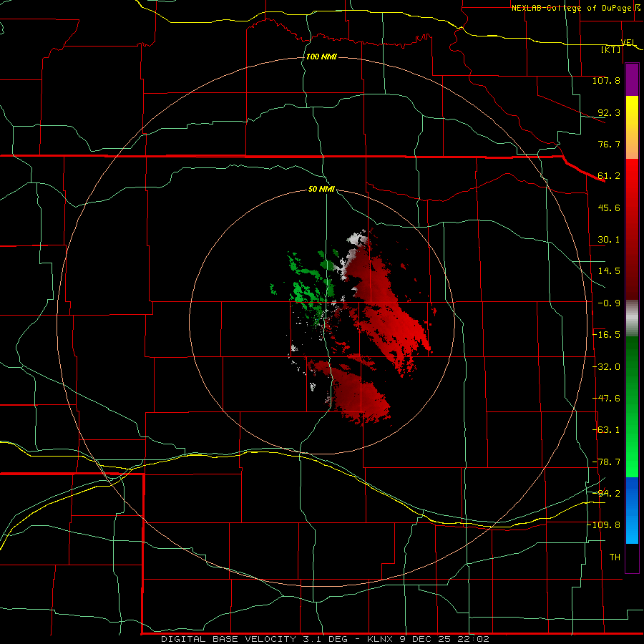Click the 107.8 velocity scale value
The image size is (644, 644).
tap(606, 80)
